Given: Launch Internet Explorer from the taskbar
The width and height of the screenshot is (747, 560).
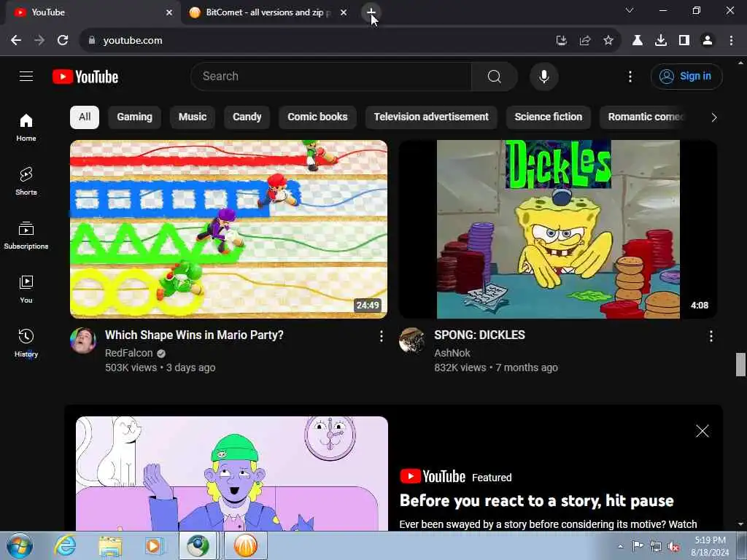Looking at the screenshot, I should 65,545.
